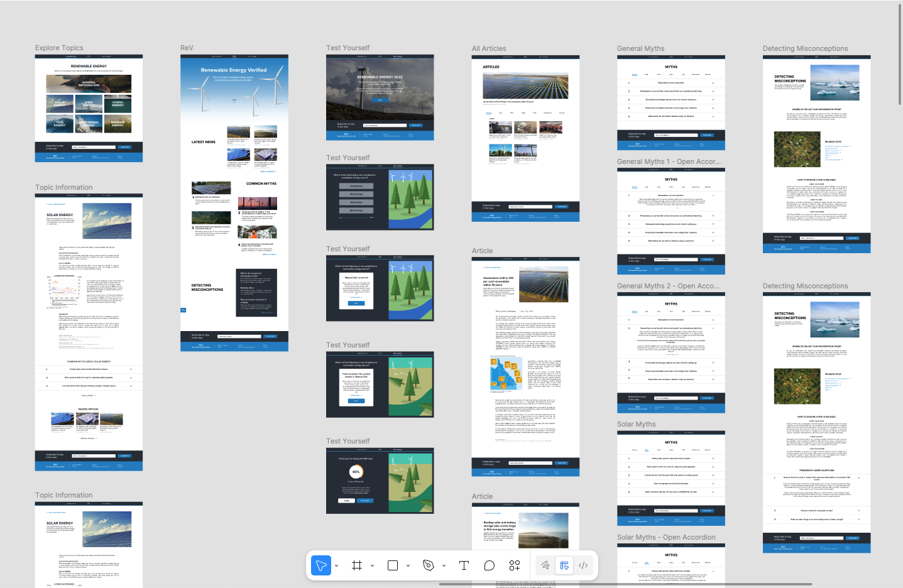Image resolution: width=903 pixels, height=588 pixels.
Task: Select the Frame tool
Action: click(x=357, y=565)
